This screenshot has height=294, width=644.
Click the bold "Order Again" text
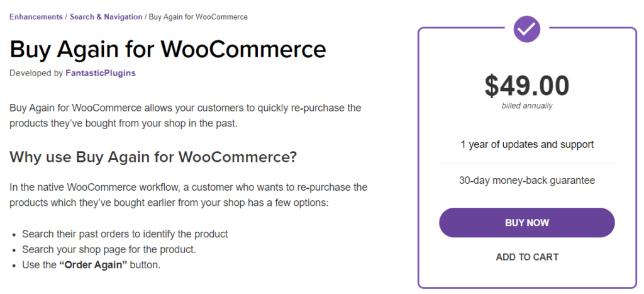[x=94, y=265]
